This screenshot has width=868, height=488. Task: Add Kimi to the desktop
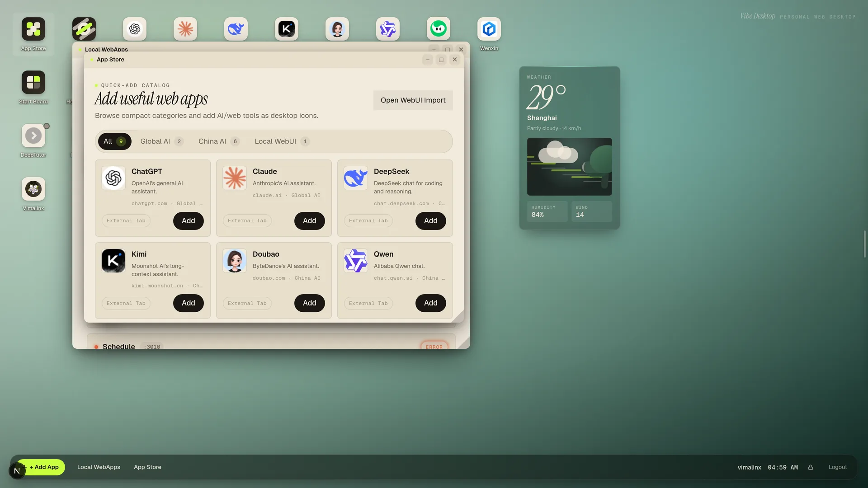[x=189, y=303]
